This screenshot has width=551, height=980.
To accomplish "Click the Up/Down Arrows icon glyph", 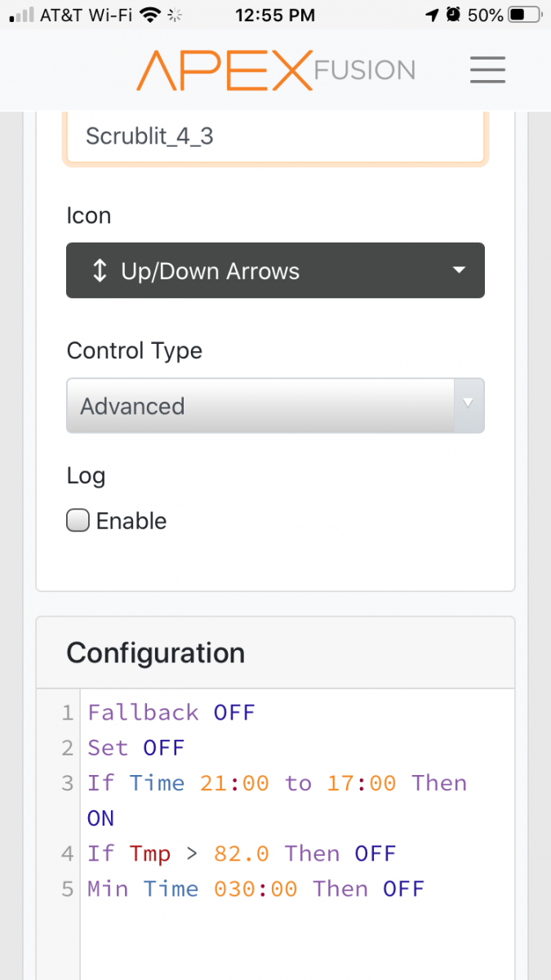I will (100, 271).
